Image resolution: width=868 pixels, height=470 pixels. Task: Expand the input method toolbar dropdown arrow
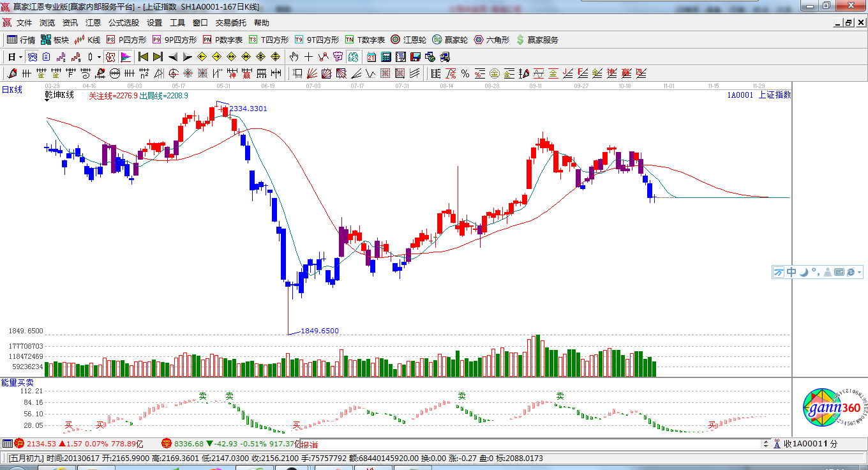860,272
